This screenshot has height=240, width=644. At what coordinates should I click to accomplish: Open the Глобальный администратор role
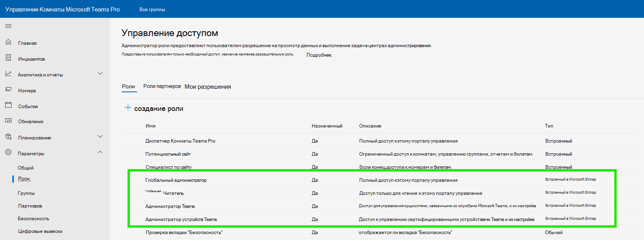pyautogui.click(x=176, y=180)
